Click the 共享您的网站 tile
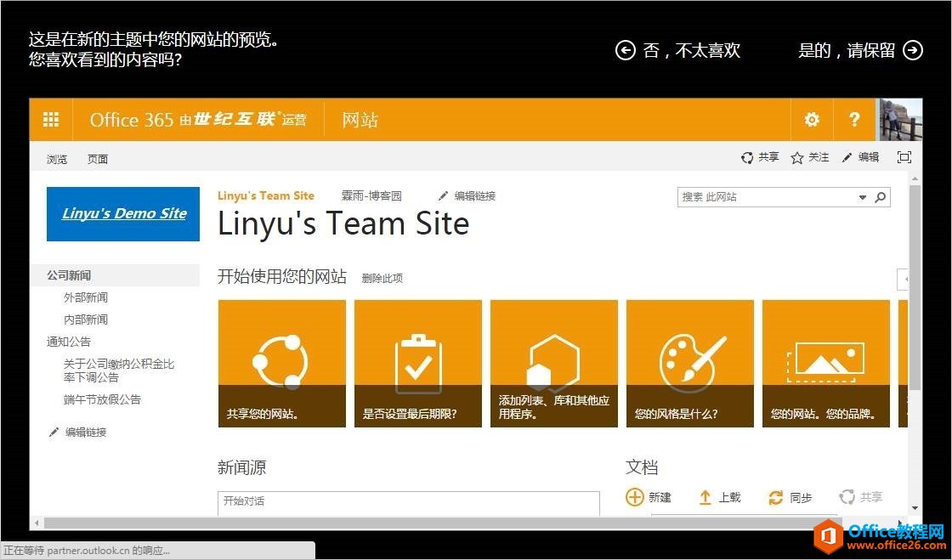Image resolution: width=952 pixels, height=560 pixels. click(282, 364)
